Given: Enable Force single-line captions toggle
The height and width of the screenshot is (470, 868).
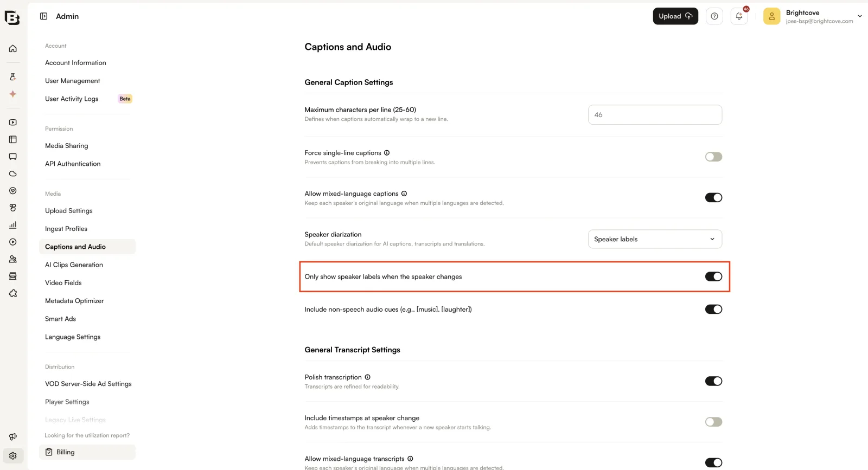Looking at the screenshot, I should click(x=713, y=157).
